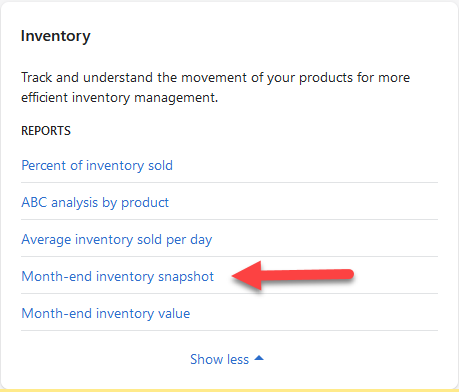The width and height of the screenshot is (459, 392).
Task: View the Month-end inventory value report
Action: tap(106, 314)
